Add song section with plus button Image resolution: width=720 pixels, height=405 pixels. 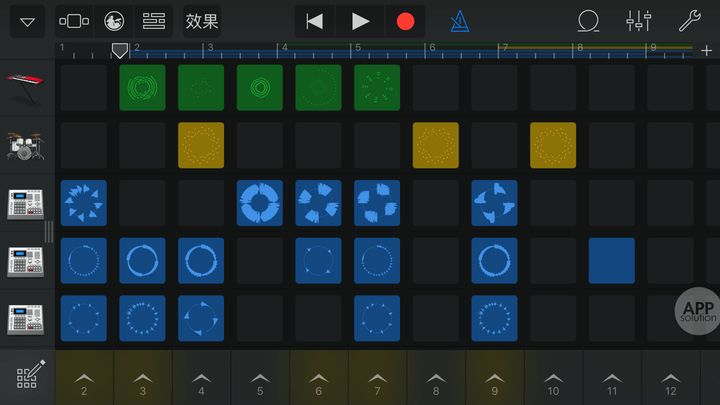tap(707, 50)
